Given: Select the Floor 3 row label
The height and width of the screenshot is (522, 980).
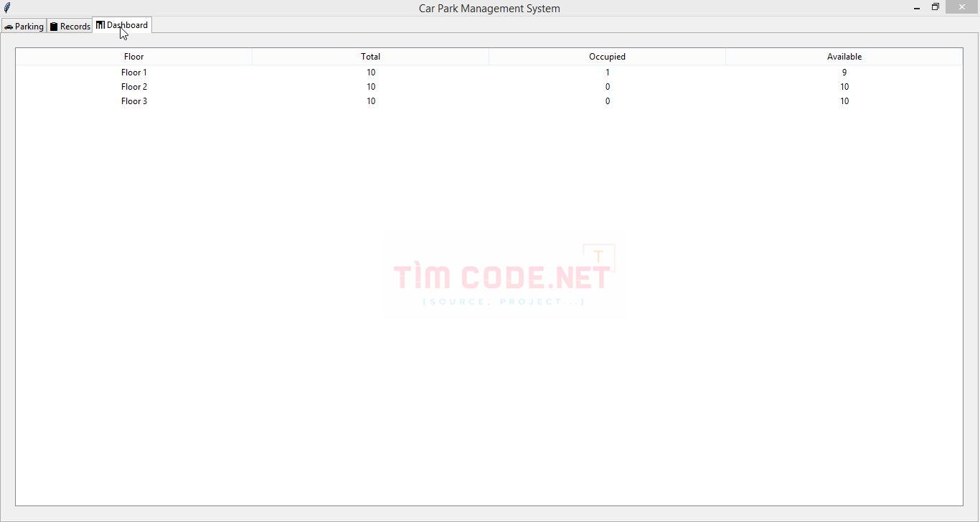Looking at the screenshot, I should pyautogui.click(x=134, y=101).
